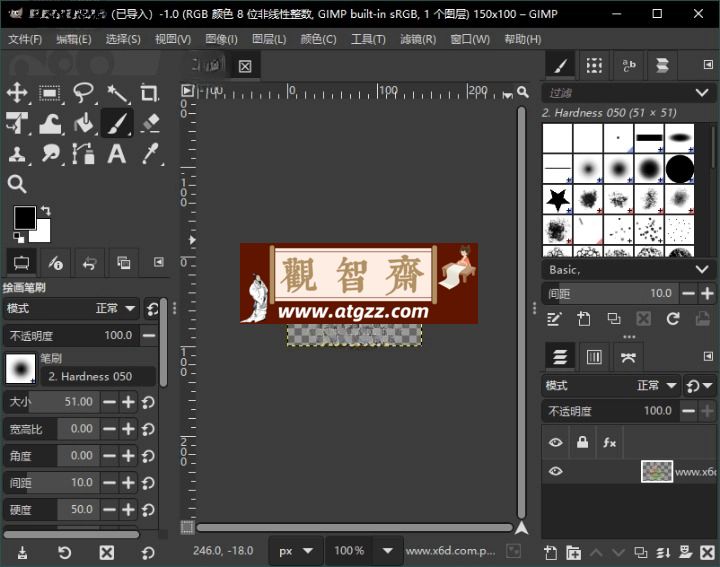Open the Images tab in left dock

(x=123, y=263)
